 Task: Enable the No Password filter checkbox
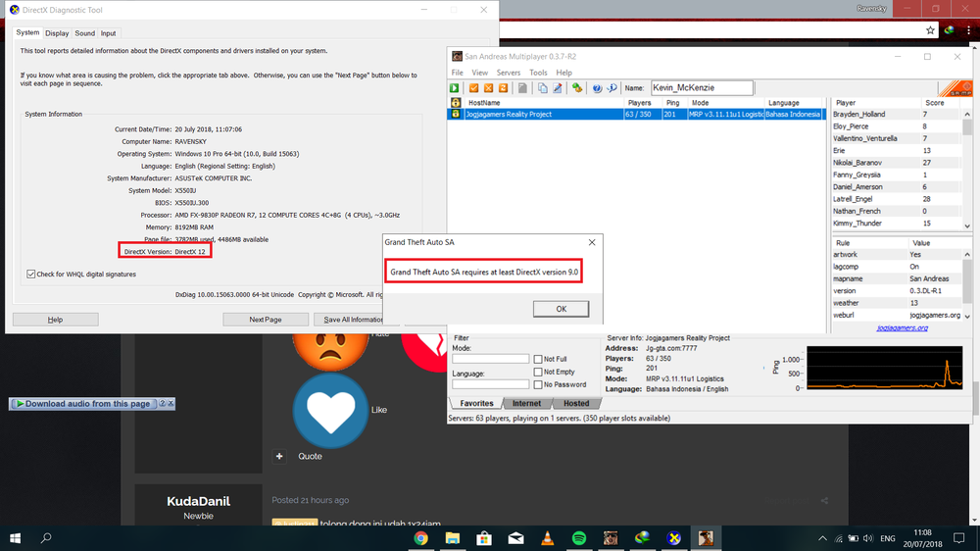[x=537, y=384]
